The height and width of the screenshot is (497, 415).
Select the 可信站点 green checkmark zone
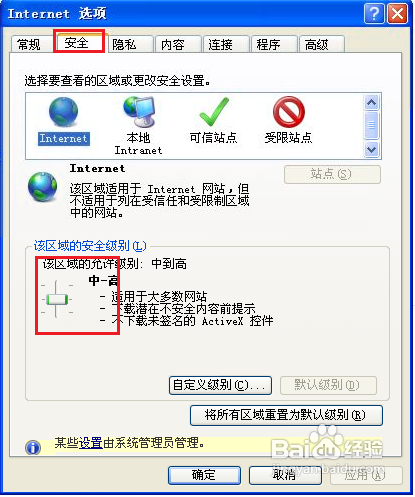[x=214, y=112]
